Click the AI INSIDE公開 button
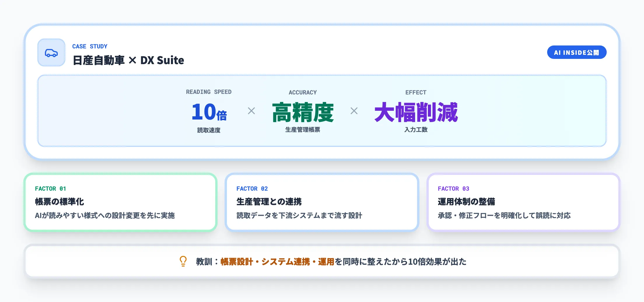Screen dimensions: 644x302 pyautogui.click(x=577, y=52)
